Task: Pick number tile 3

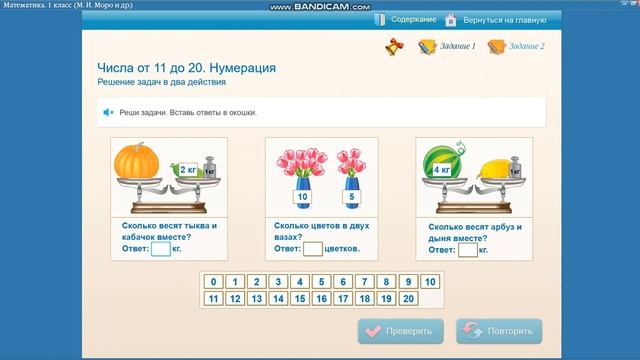Action: click(278, 282)
